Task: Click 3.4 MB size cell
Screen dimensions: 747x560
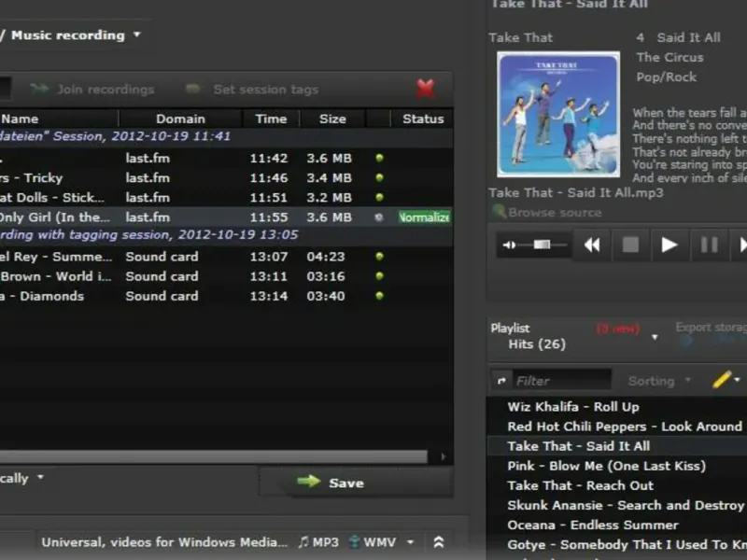Action: (330, 177)
